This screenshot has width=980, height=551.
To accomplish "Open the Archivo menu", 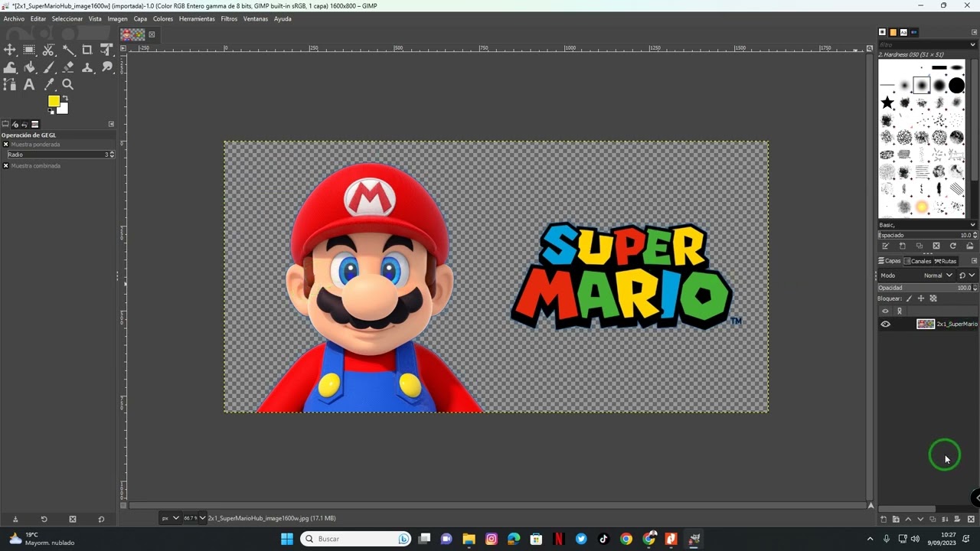I will pyautogui.click(x=14, y=18).
